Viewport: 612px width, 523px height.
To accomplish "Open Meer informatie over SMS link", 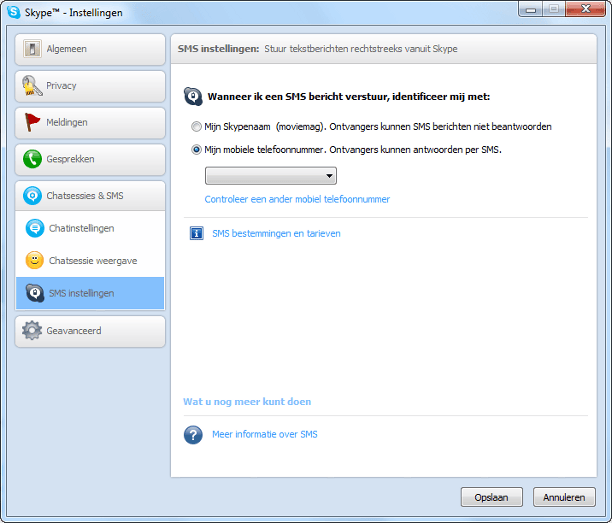I will pyautogui.click(x=265, y=434).
